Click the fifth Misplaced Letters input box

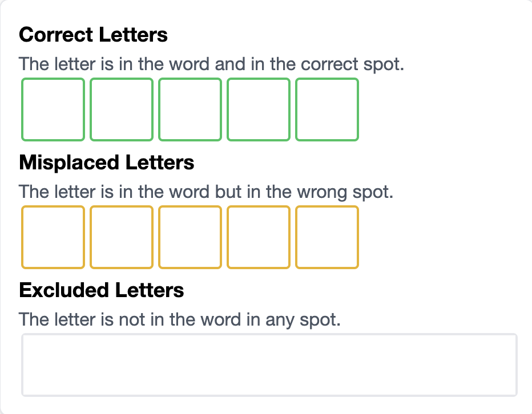[327, 237]
